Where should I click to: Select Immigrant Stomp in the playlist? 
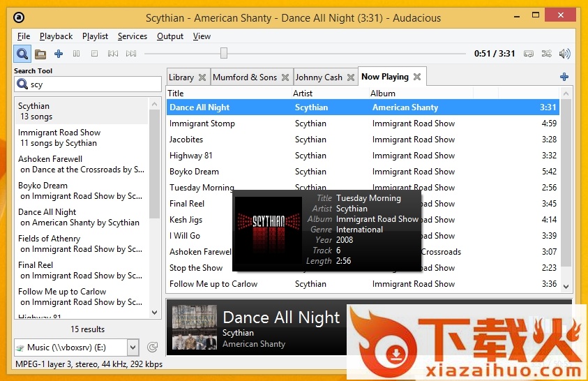pos(363,124)
